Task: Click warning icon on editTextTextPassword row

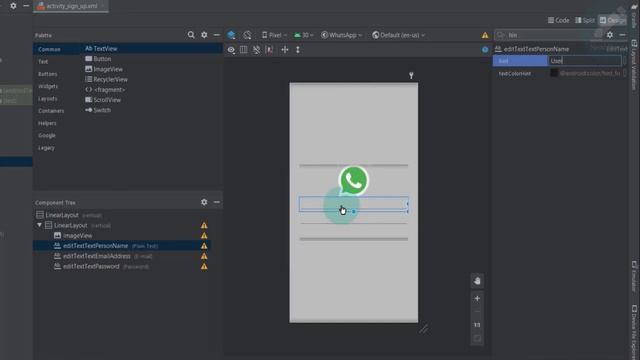Action: 204,266
